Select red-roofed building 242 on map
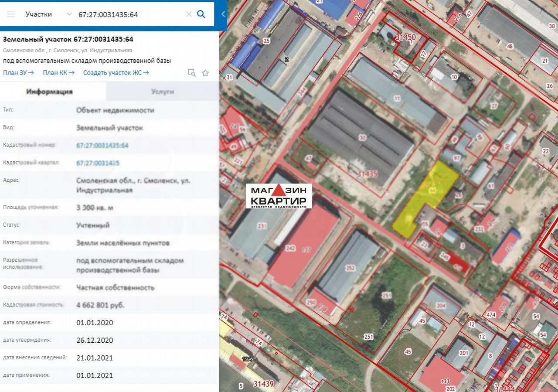 click(x=301, y=246)
